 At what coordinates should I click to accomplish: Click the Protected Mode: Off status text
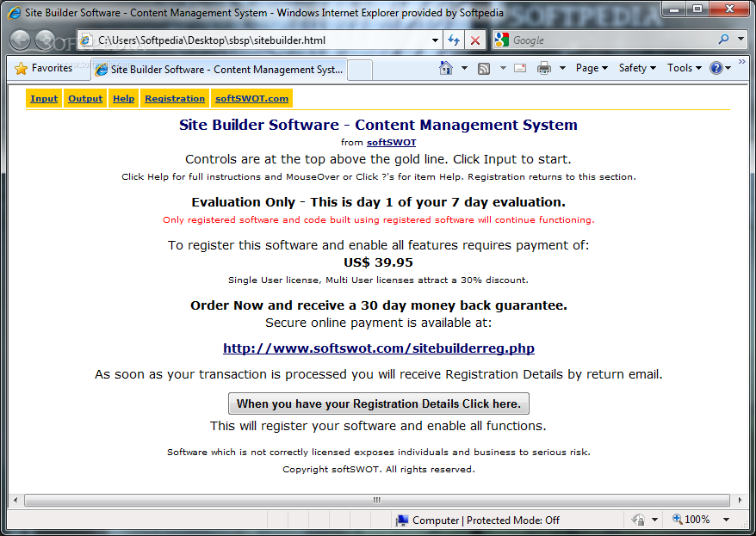coord(513,521)
